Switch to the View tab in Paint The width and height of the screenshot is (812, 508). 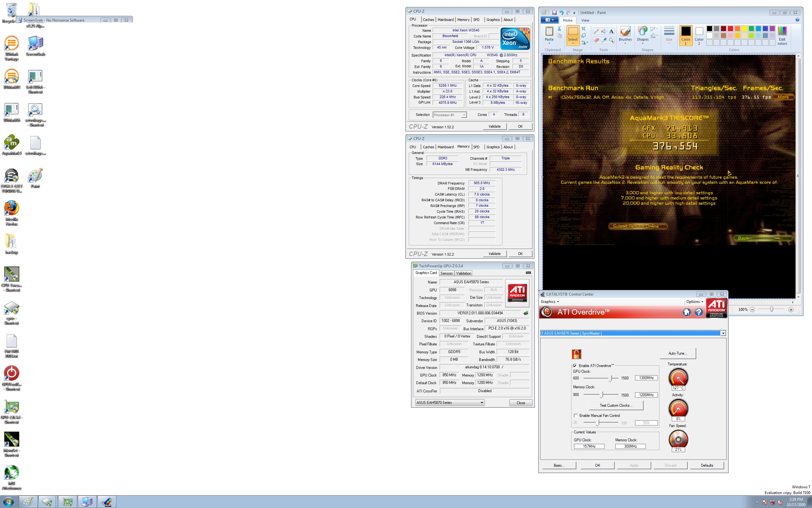click(x=585, y=20)
